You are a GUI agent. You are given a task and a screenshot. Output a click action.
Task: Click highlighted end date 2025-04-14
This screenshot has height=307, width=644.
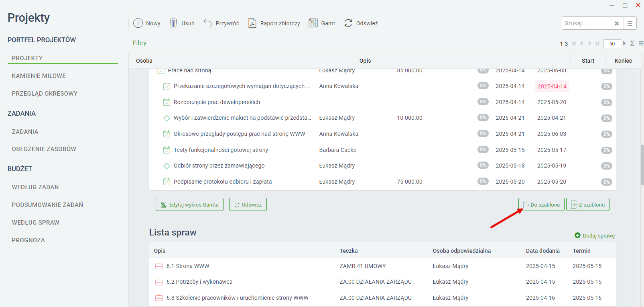click(x=552, y=86)
